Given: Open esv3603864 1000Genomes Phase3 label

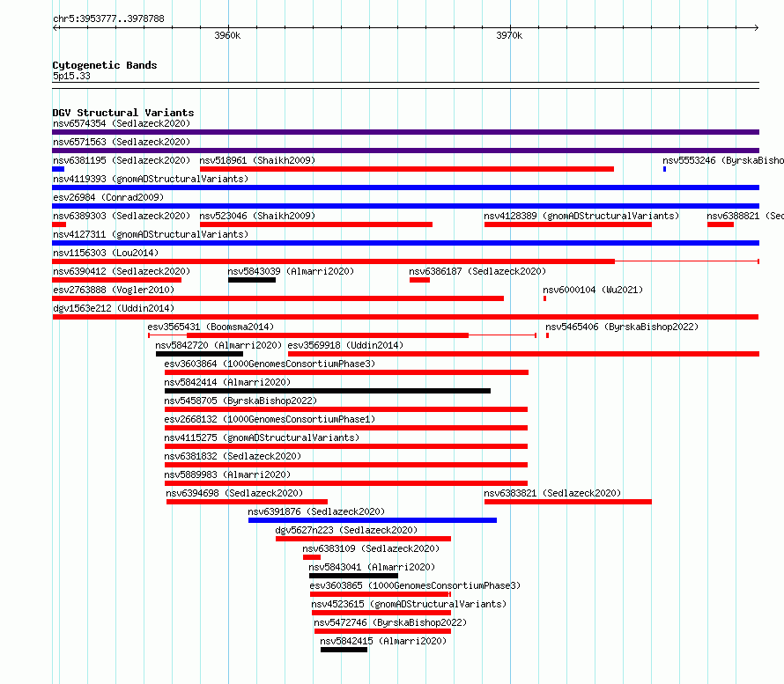Looking at the screenshot, I should 270,364.
